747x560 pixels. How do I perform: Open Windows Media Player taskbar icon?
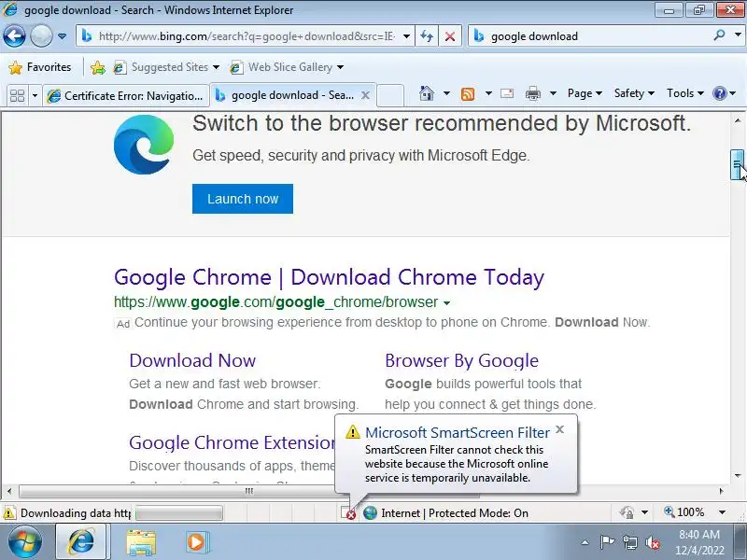pos(196,542)
